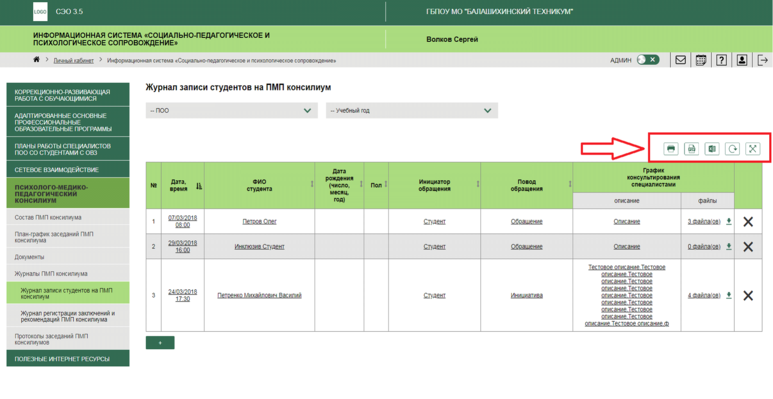Upload file for Петренко row
The width and height of the screenshot is (773, 399).
click(729, 295)
